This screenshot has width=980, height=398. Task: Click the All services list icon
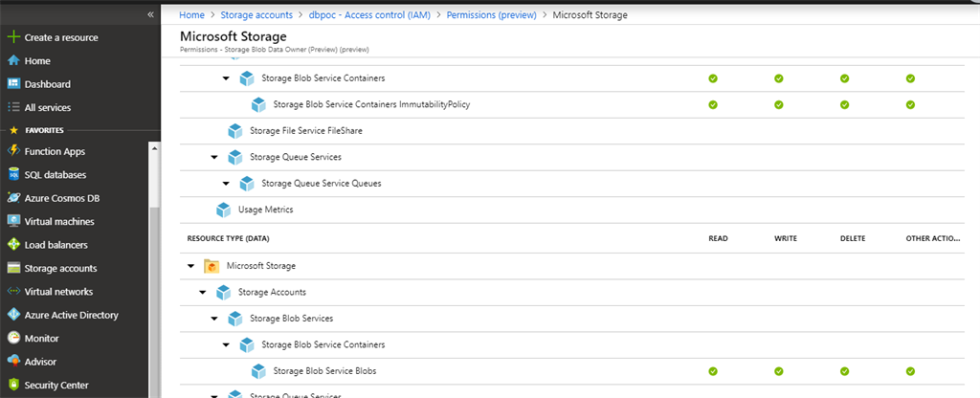[x=13, y=107]
